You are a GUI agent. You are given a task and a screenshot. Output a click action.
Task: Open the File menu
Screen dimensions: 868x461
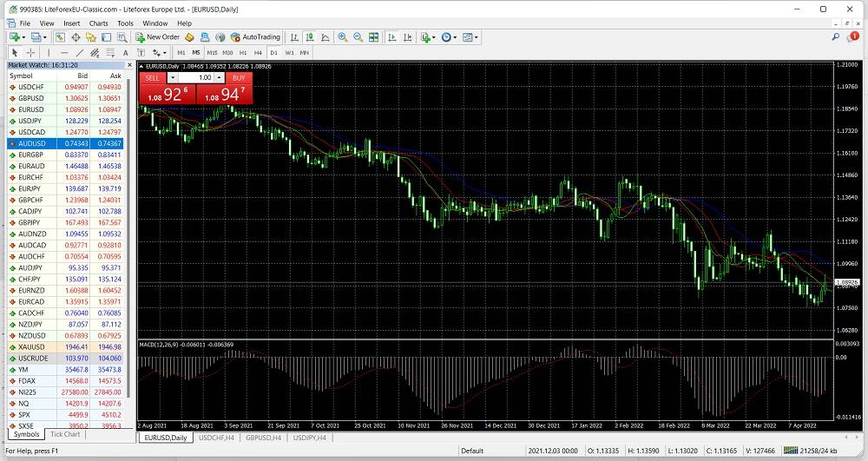click(x=25, y=23)
